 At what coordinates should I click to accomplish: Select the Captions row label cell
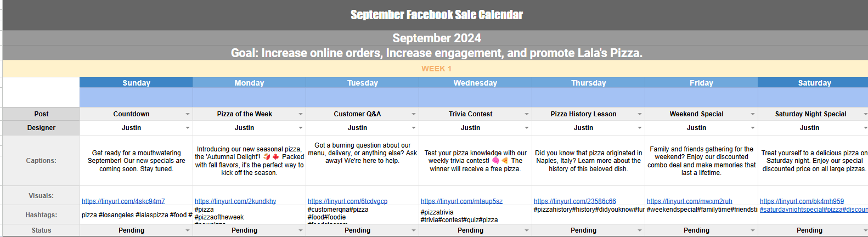(x=41, y=161)
